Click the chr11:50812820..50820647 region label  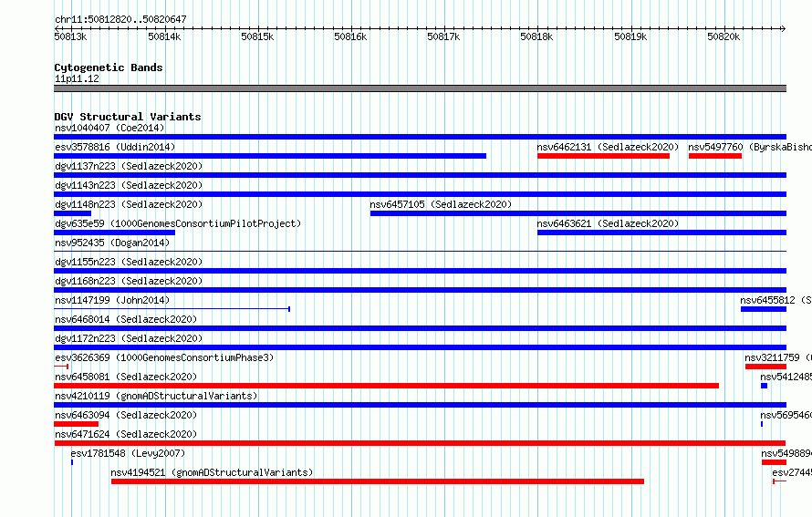120,19
